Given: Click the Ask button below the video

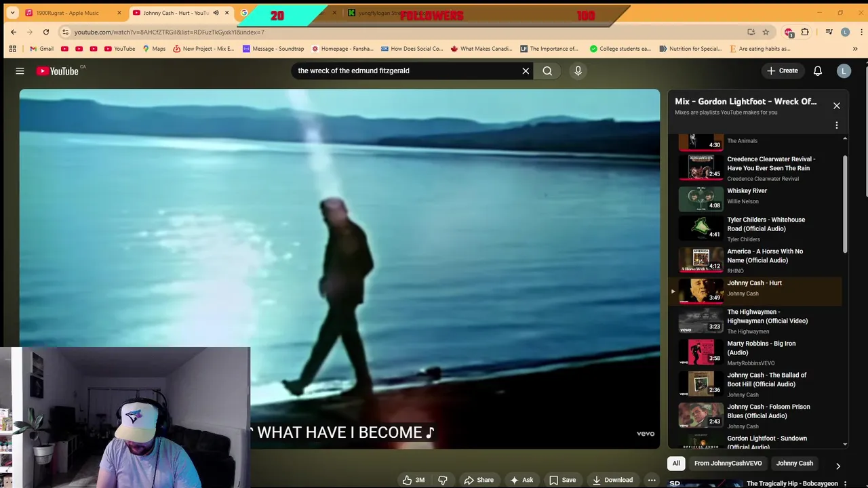Looking at the screenshot, I should pyautogui.click(x=521, y=480).
